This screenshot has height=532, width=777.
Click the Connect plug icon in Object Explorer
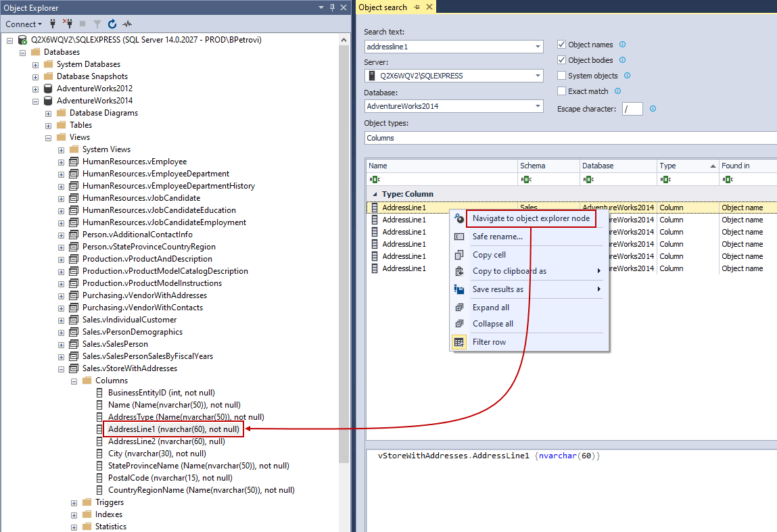(x=53, y=24)
